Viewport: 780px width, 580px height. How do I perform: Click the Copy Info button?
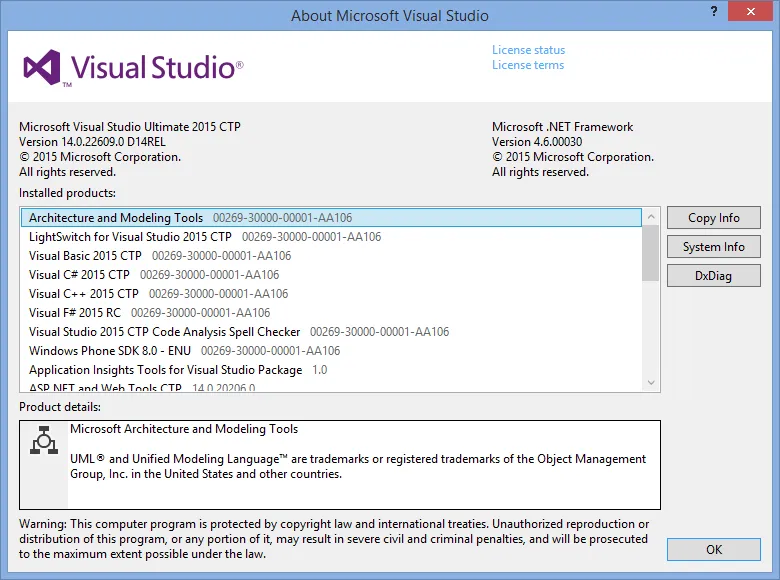(x=713, y=218)
